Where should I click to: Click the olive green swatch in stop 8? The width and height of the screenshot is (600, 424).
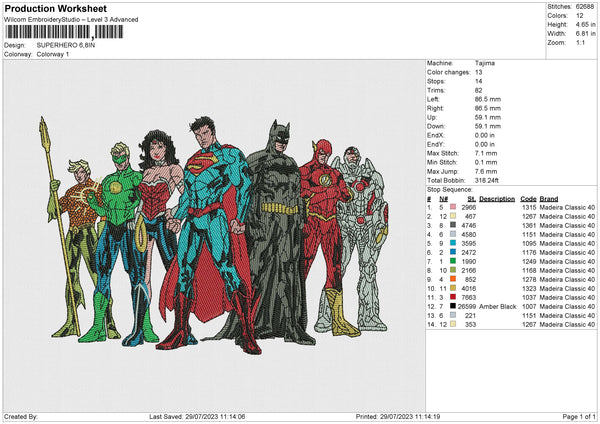(453, 271)
